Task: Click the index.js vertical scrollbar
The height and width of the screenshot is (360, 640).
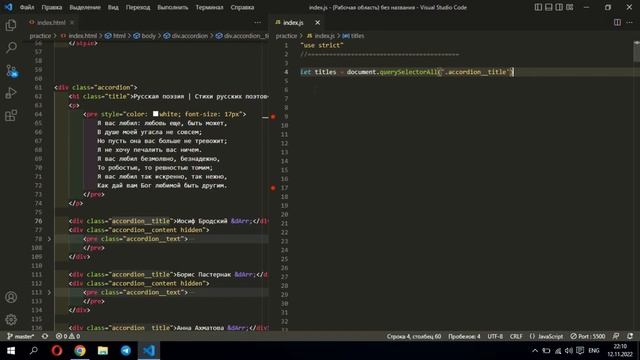Action: tap(636, 51)
